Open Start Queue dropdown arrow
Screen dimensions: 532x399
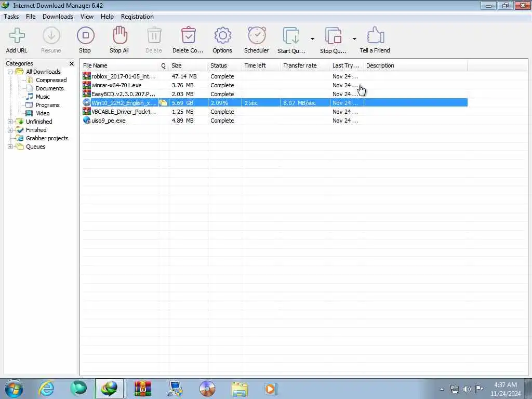312,38
